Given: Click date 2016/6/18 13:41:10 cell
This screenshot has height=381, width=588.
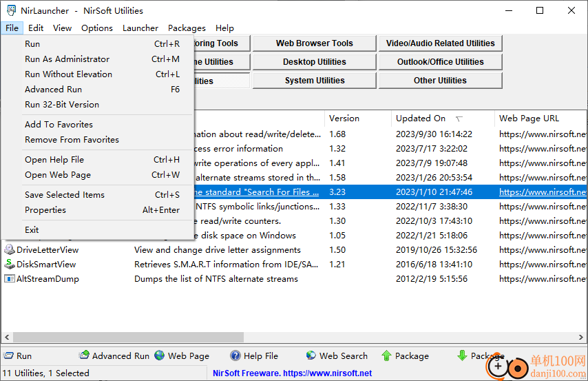Looking at the screenshot, I should click(x=434, y=265).
